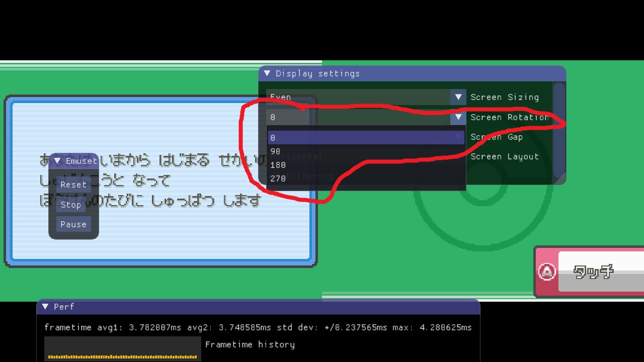Collapse the Emuset panel header triangle
The width and height of the screenshot is (644, 362).
(x=57, y=161)
